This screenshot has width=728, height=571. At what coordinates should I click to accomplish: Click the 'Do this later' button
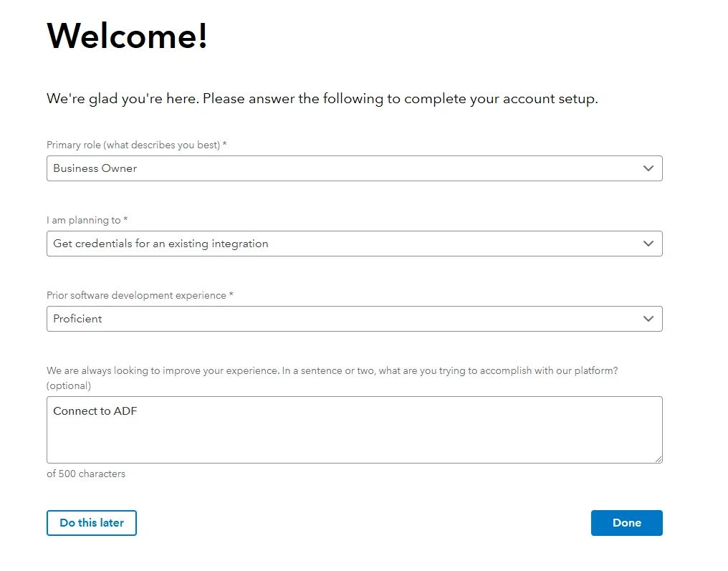click(92, 523)
